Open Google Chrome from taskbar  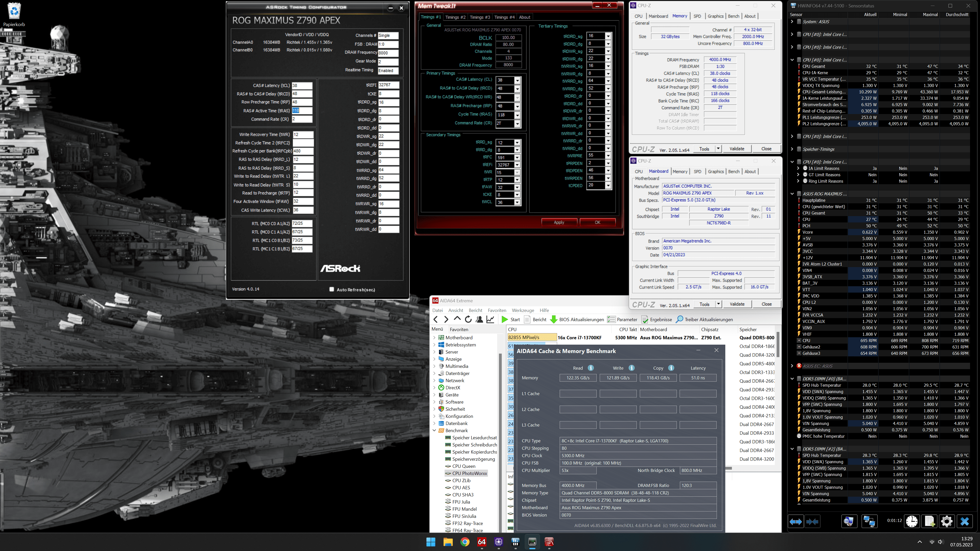tap(465, 542)
